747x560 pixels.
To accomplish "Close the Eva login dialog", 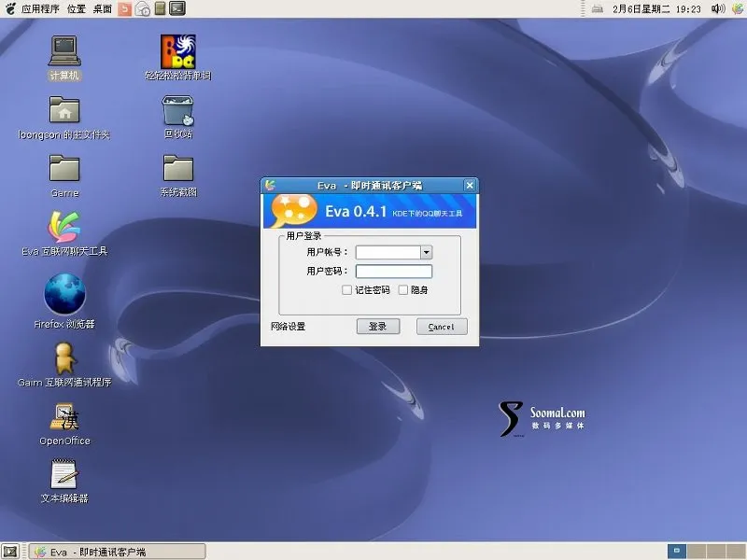I will click(470, 185).
